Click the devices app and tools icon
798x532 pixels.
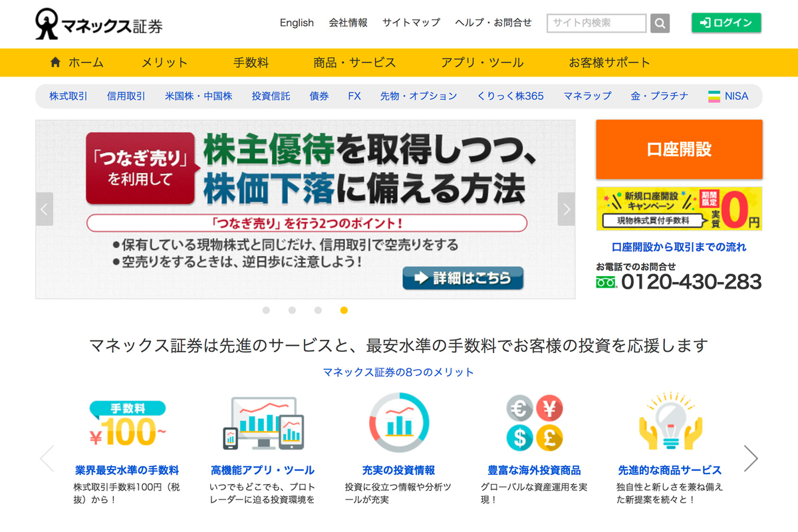click(x=263, y=423)
